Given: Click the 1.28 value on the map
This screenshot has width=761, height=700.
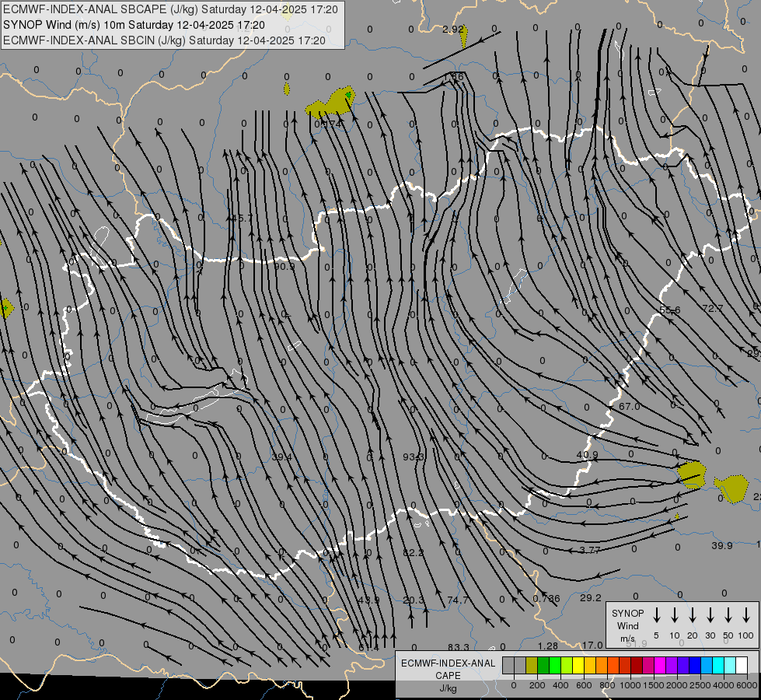Looking at the screenshot, I should (548, 646).
